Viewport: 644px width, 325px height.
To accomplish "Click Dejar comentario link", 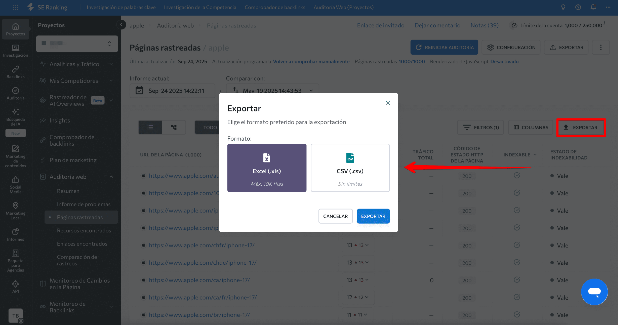I will 437,25.
